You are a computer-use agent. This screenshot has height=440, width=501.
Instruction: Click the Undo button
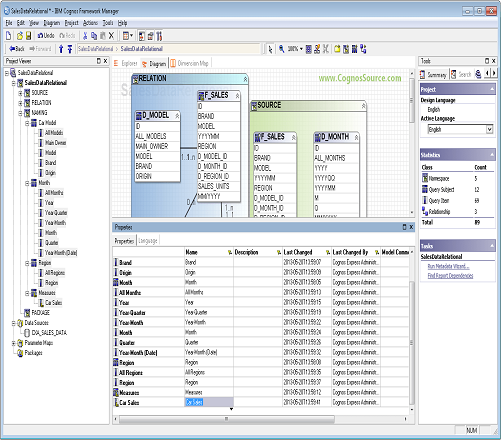[x=46, y=36]
